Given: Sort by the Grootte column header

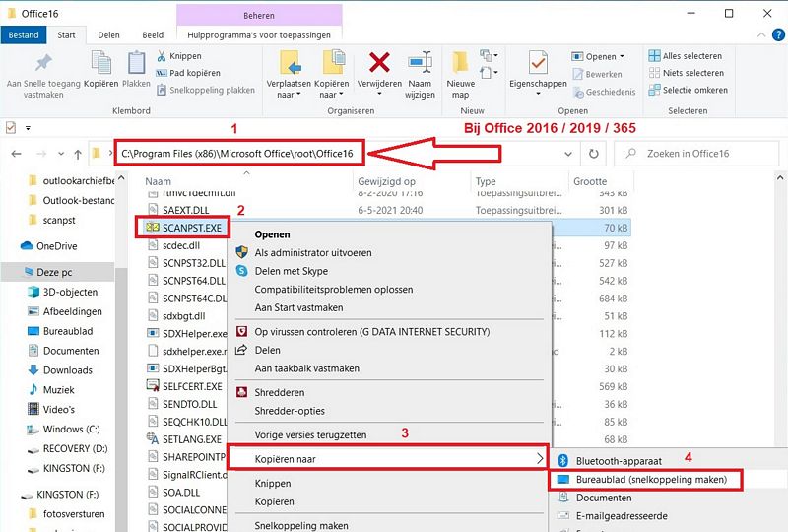Looking at the screenshot, I should pyautogui.click(x=590, y=181).
